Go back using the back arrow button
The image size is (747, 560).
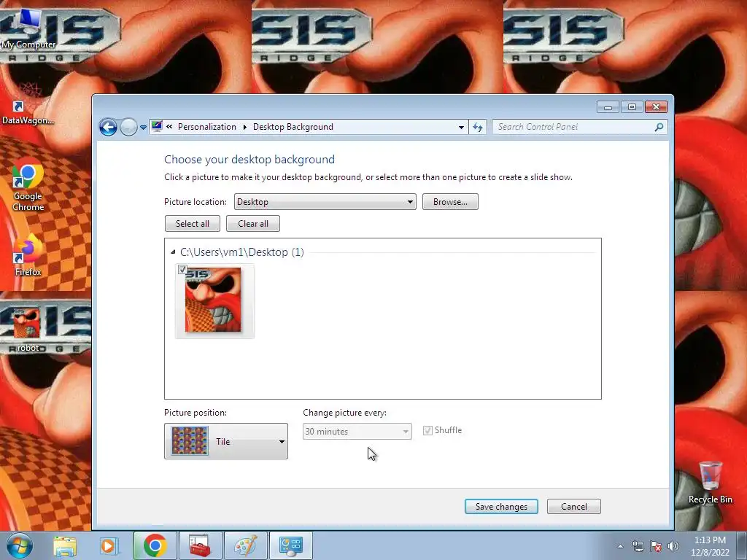coord(108,127)
